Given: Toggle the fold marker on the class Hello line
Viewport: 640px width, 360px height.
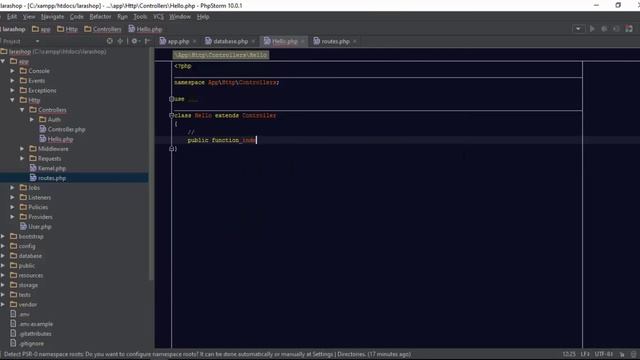Looking at the screenshot, I should click(x=172, y=116).
